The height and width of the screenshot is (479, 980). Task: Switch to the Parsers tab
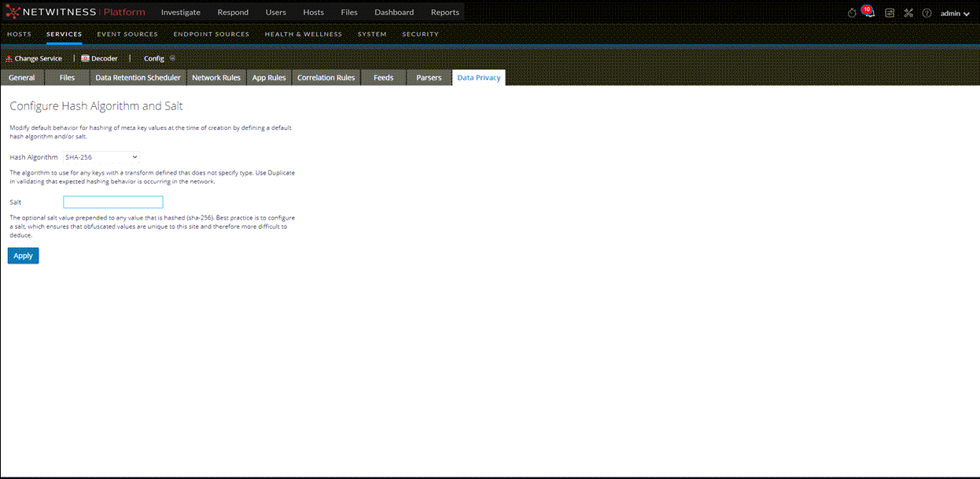click(x=428, y=77)
